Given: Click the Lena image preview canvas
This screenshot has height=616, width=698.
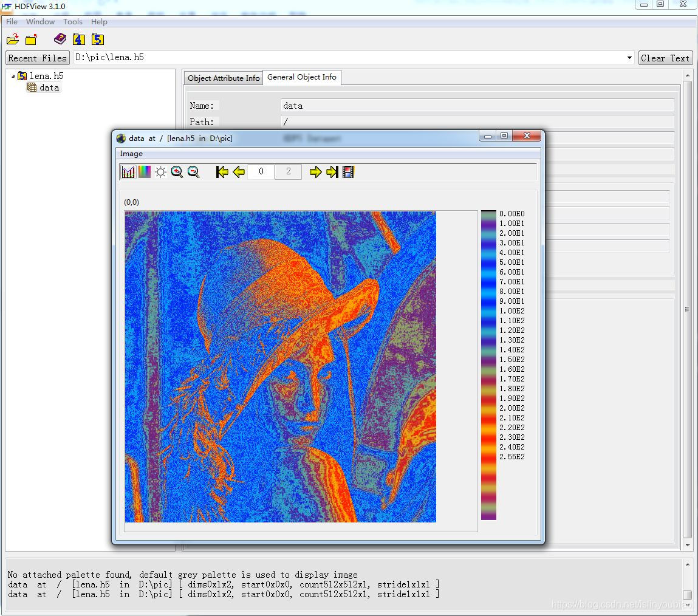Looking at the screenshot, I should pyautogui.click(x=281, y=367).
